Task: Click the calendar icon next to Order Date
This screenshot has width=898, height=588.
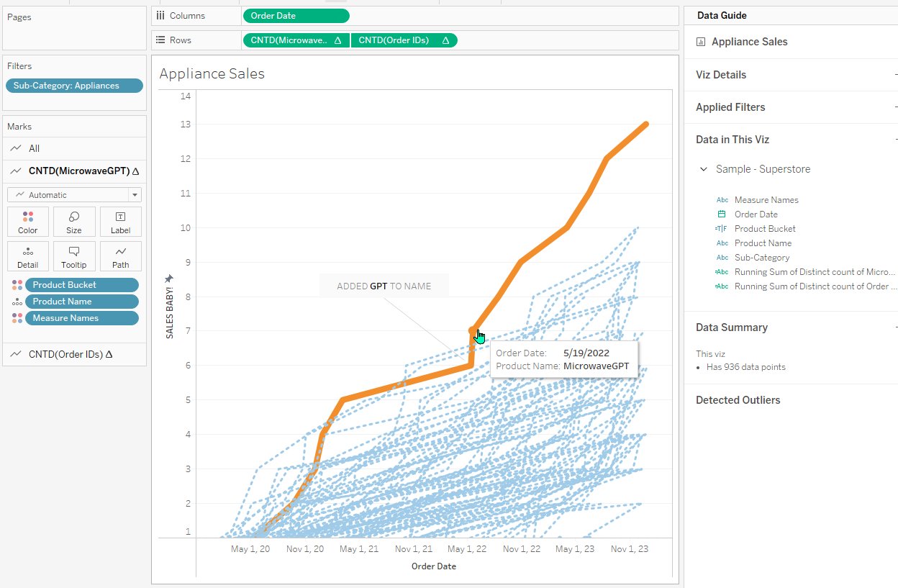Action: (722, 214)
